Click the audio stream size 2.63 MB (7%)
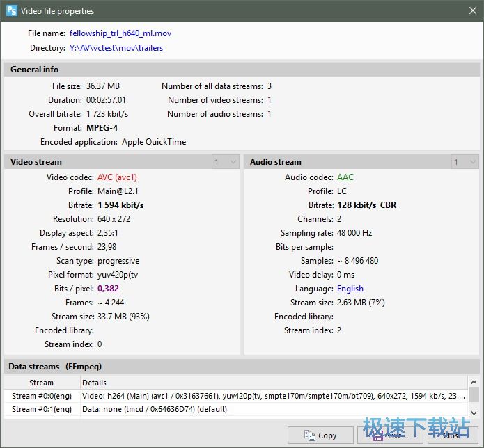Viewport: 484px width, 448px height. [x=361, y=303]
